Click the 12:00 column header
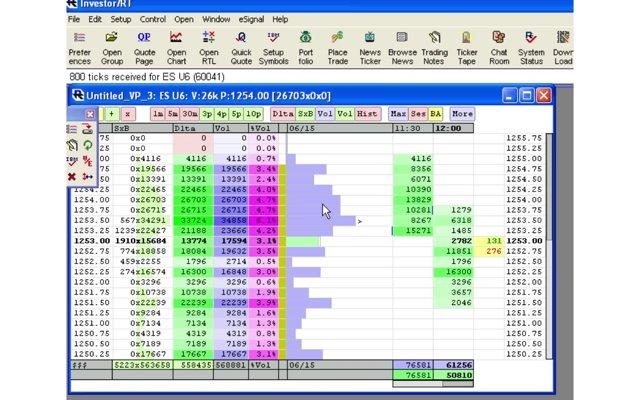 (x=453, y=128)
